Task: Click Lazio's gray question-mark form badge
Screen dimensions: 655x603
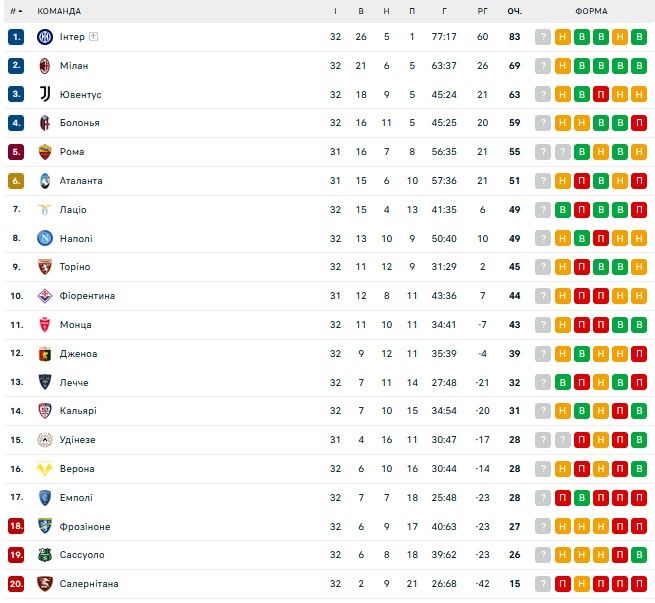Action: tap(543, 210)
